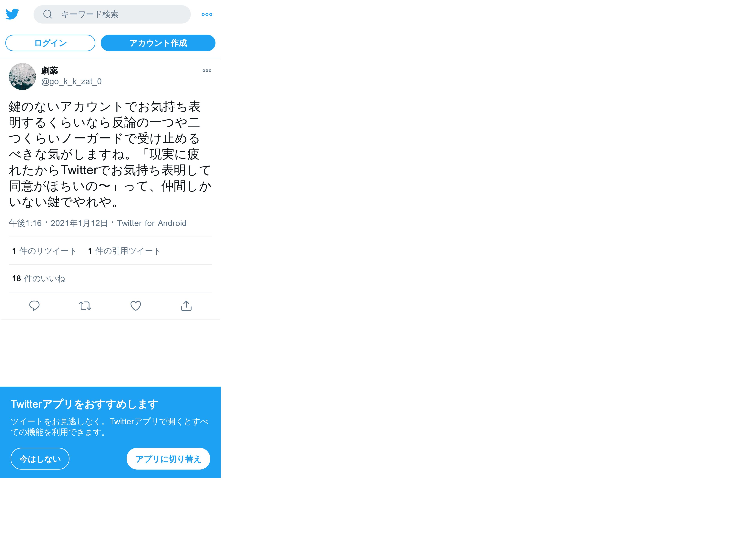Click the ログイン button

(50, 43)
